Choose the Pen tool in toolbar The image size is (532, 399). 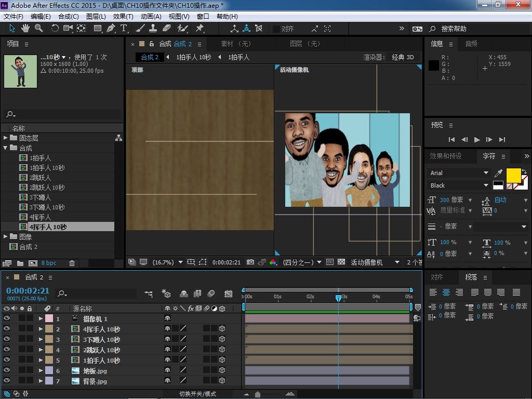111,28
